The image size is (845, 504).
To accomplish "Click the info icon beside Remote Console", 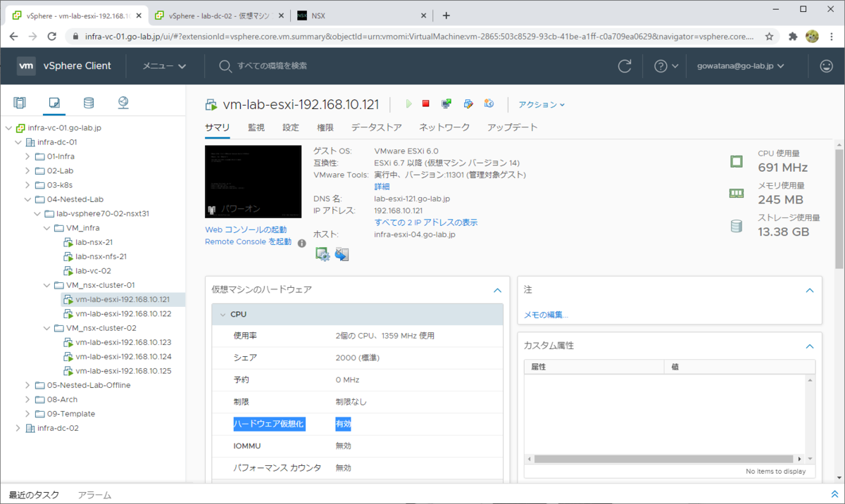I will point(301,243).
